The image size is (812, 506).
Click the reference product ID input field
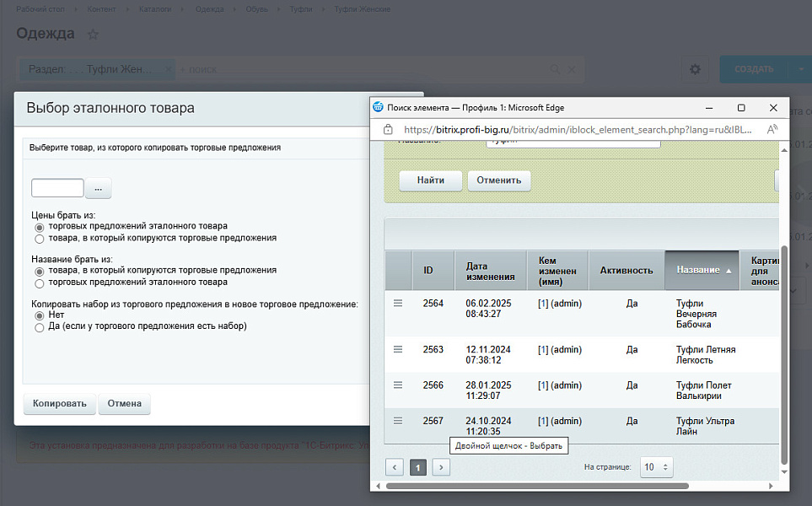pos(57,188)
